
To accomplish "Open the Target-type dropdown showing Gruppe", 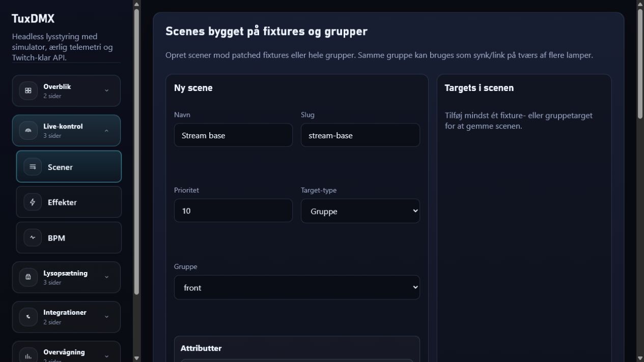I will point(360,211).
